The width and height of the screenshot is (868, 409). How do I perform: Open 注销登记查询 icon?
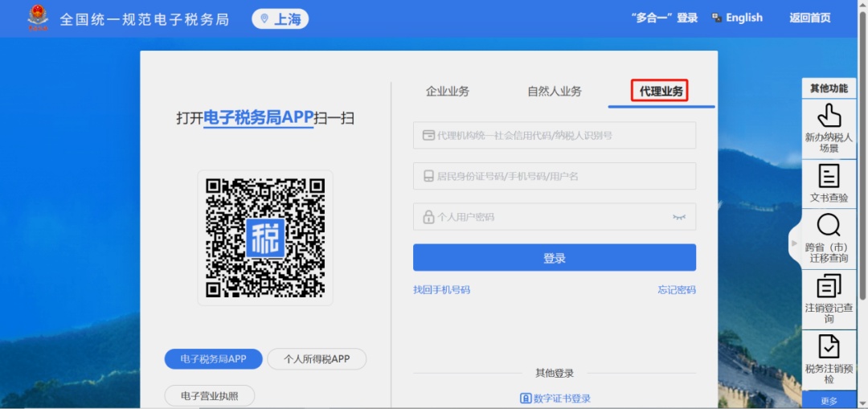pyautogui.click(x=829, y=286)
